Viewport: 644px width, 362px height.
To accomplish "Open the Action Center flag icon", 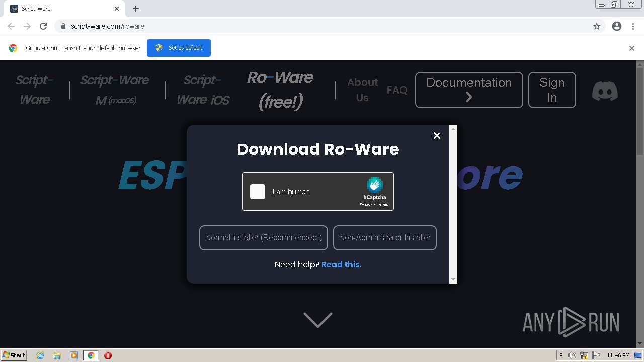I will coord(596,355).
